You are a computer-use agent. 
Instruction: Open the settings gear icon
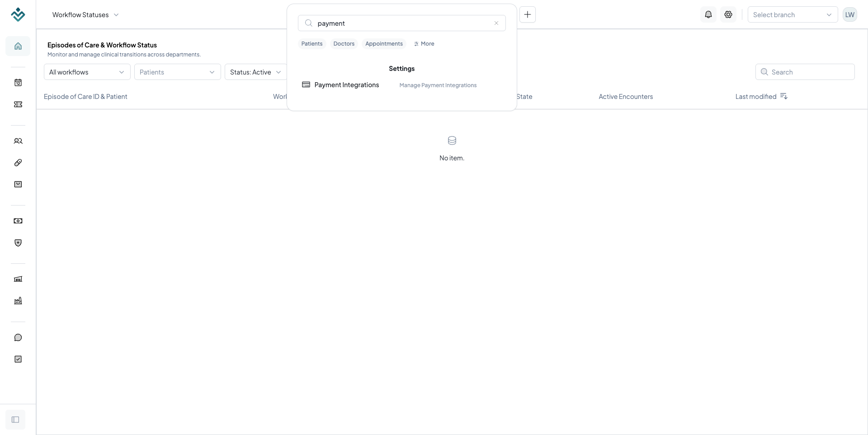(728, 14)
